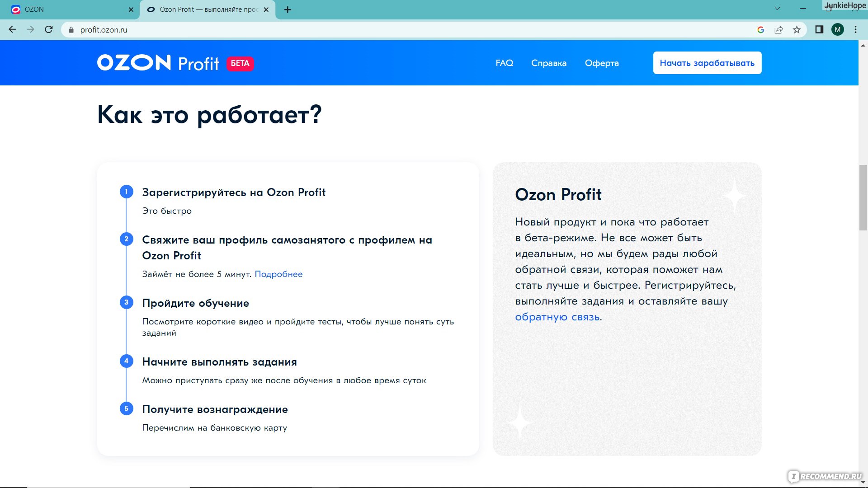Click heading Начните выполнять задания
868x488 pixels.
click(219, 362)
